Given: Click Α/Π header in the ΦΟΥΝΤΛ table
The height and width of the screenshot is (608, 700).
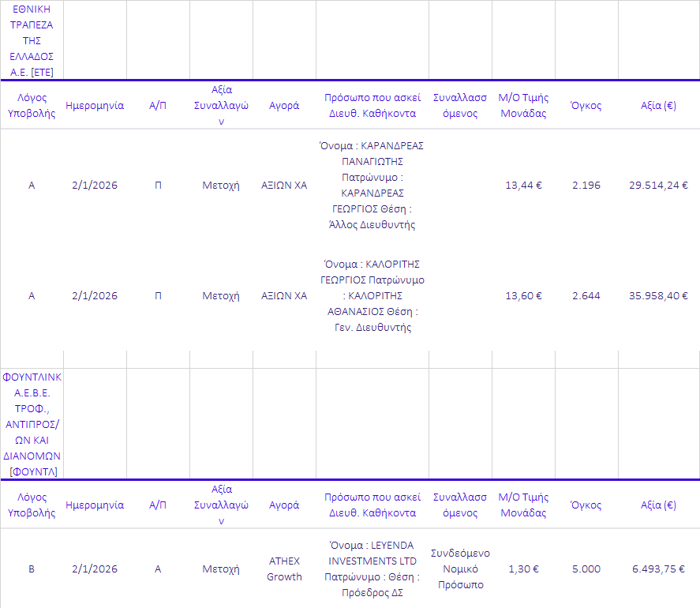Looking at the screenshot, I should 158,505.
